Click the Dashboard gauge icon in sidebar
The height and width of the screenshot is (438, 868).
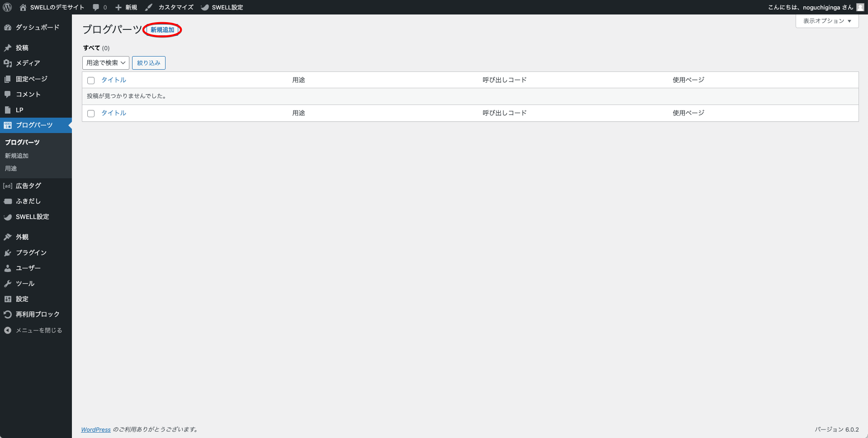pyautogui.click(x=8, y=28)
